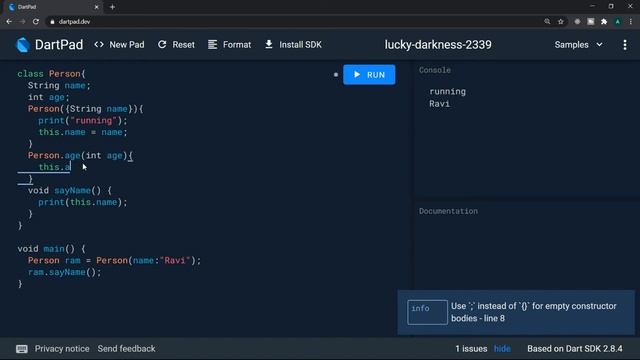Open the Samples dropdown

[x=578, y=45]
